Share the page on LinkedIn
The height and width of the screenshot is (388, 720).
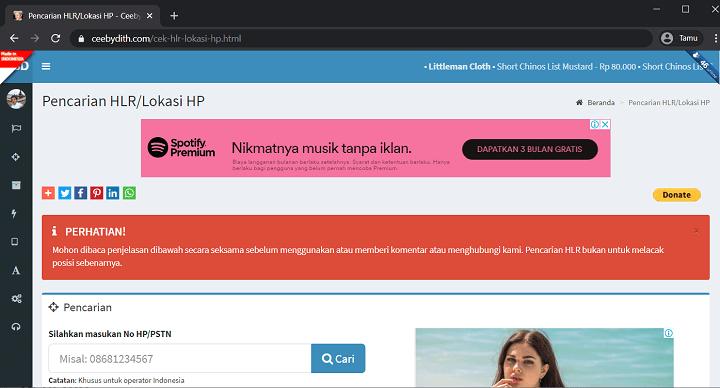pyautogui.click(x=112, y=193)
